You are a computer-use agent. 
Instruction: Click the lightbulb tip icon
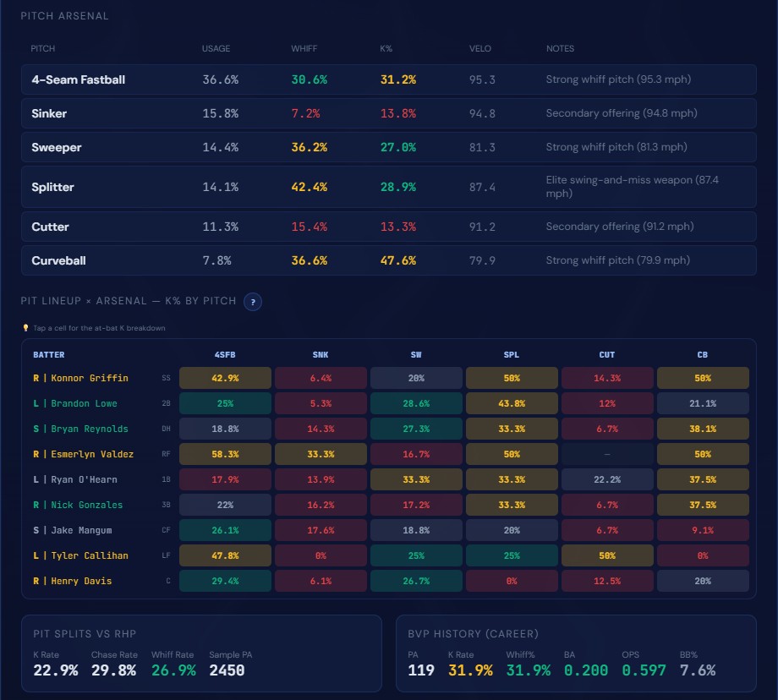[x=26, y=328]
